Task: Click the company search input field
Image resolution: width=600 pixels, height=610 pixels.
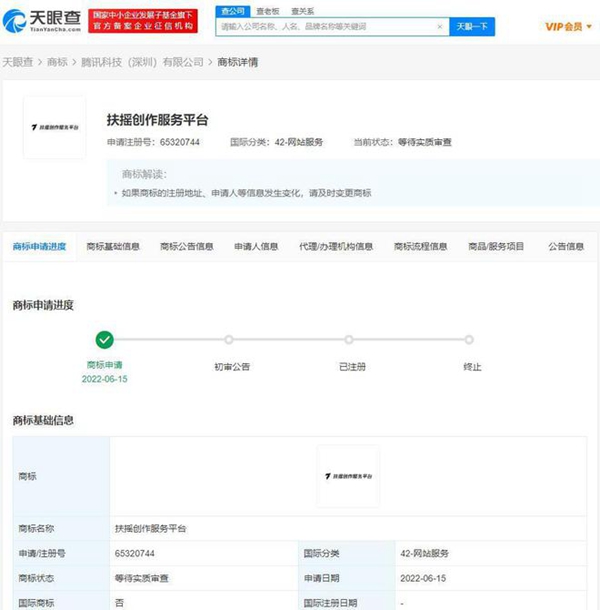Action: (330, 26)
